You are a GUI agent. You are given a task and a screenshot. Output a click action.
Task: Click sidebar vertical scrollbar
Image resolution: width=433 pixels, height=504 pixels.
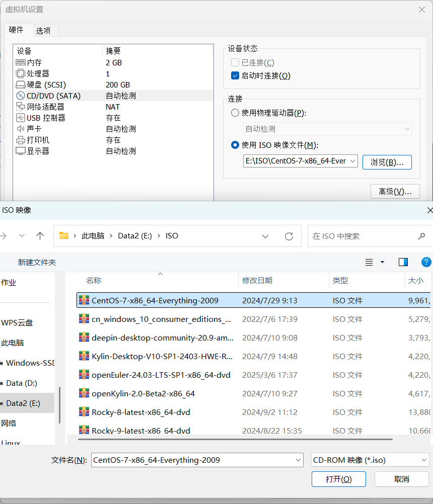(x=60, y=405)
